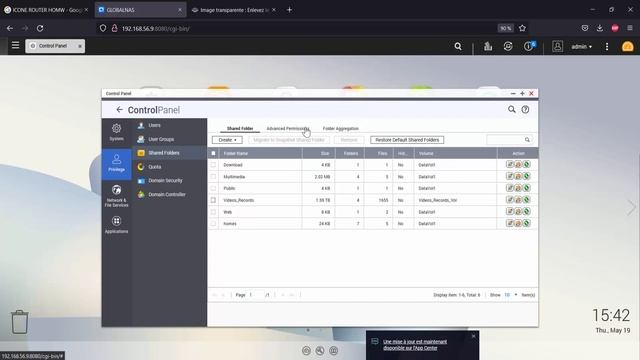Check the Public folder checkbox
640x360 pixels.
pos(213,188)
